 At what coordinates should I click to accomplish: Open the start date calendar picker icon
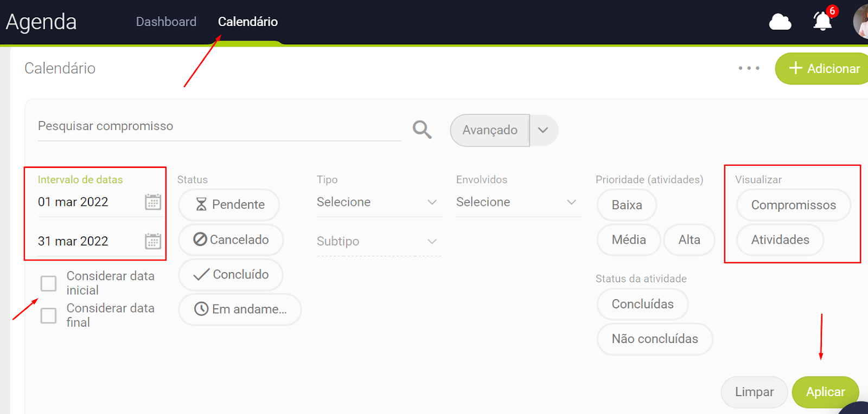point(153,202)
